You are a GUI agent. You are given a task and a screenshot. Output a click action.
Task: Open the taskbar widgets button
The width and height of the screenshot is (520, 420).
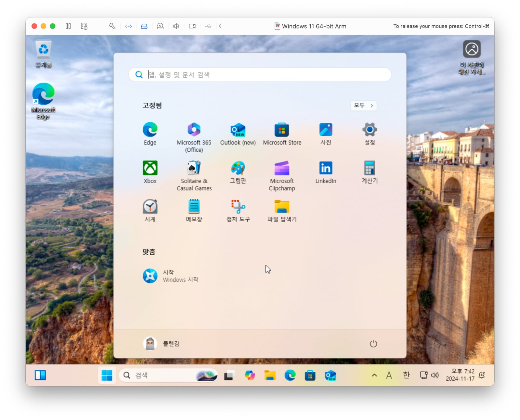[x=40, y=375]
